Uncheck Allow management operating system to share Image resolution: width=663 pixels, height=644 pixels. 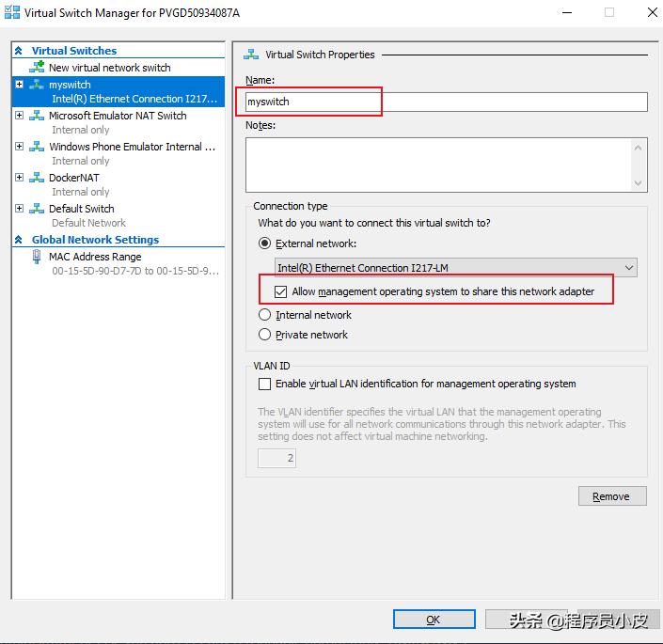(x=281, y=291)
